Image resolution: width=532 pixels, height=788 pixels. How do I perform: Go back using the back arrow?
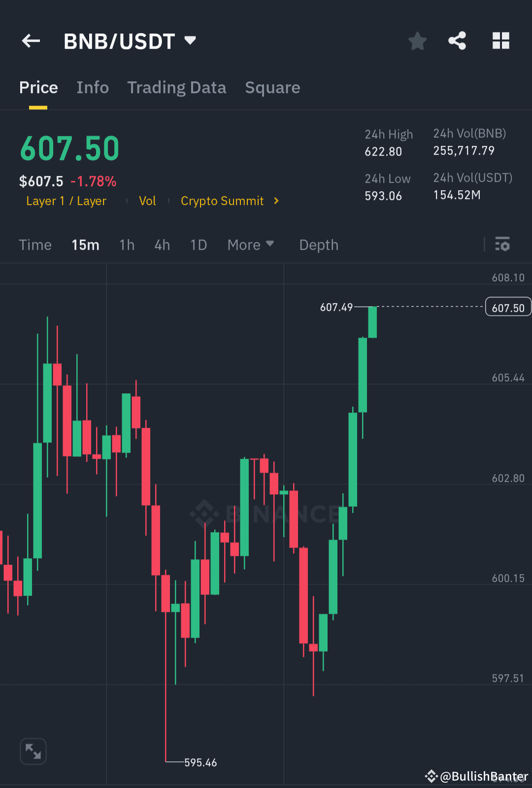tap(31, 41)
